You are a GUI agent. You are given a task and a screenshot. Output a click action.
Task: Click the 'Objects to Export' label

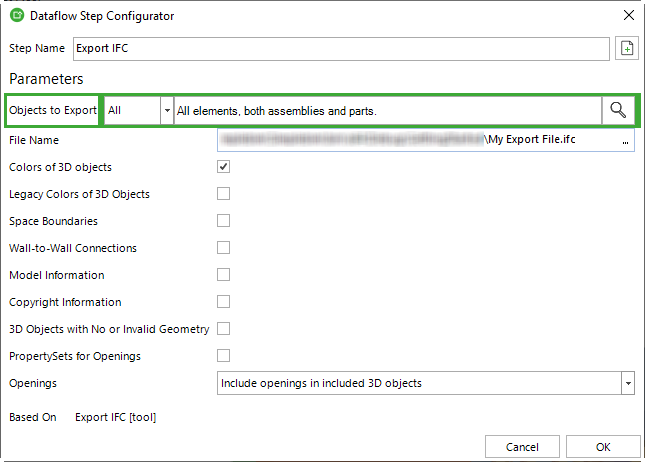(x=53, y=110)
